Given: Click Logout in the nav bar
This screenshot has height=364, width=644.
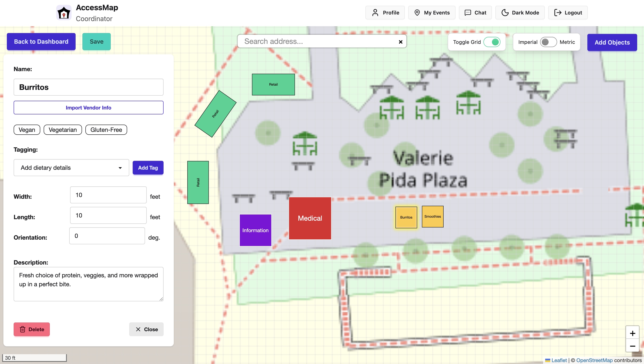Looking at the screenshot, I should click(x=568, y=13).
